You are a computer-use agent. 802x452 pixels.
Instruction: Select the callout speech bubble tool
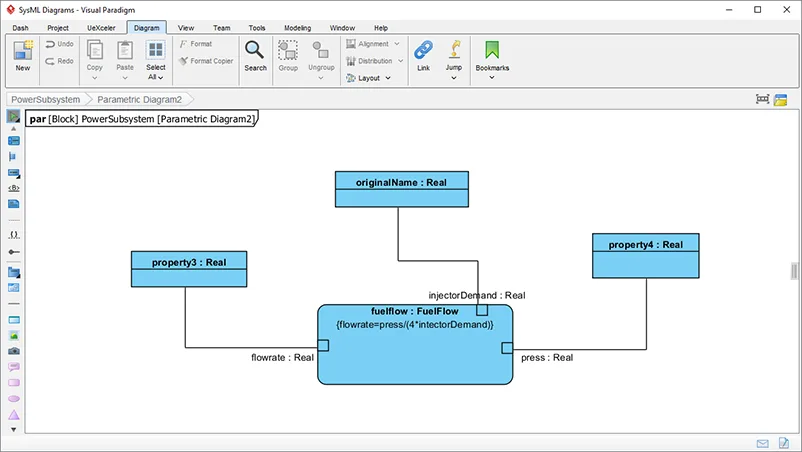click(14, 367)
